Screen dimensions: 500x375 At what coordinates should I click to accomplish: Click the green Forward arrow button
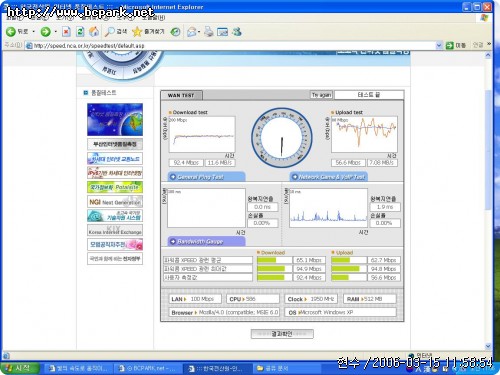click(x=46, y=32)
